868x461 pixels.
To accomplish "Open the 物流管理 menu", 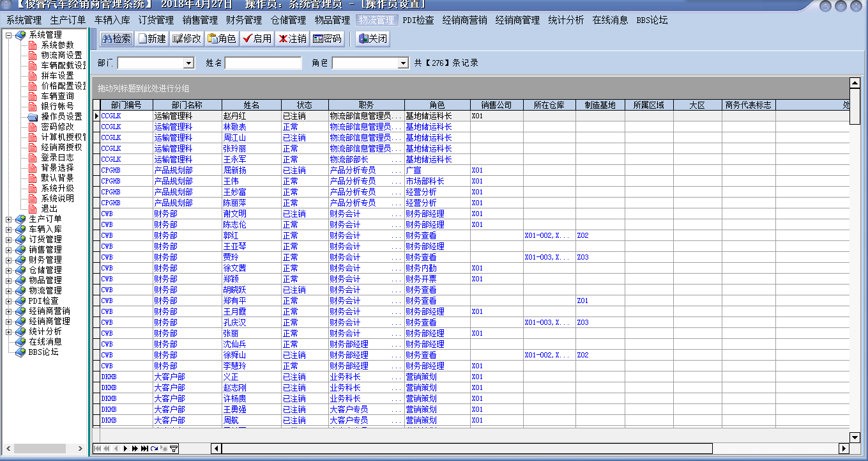I will click(x=377, y=20).
